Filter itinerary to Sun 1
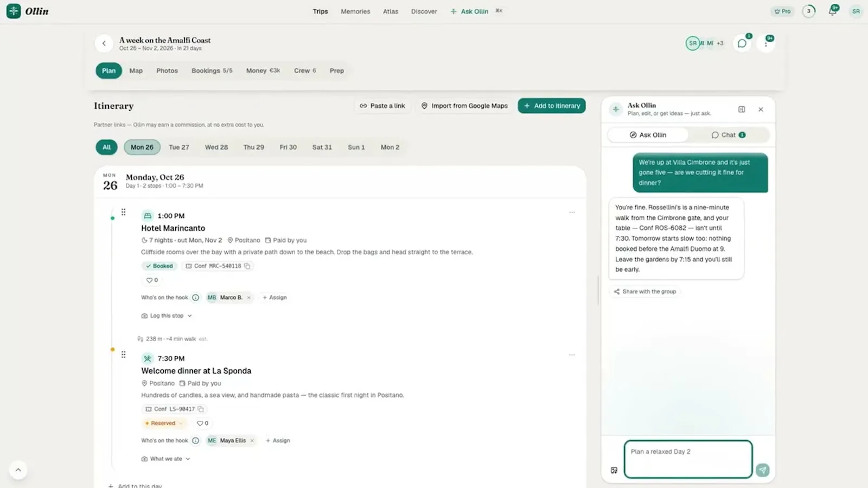The height and width of the screenshot is (488, 868). pyautogui.click(x=356, y=147)
